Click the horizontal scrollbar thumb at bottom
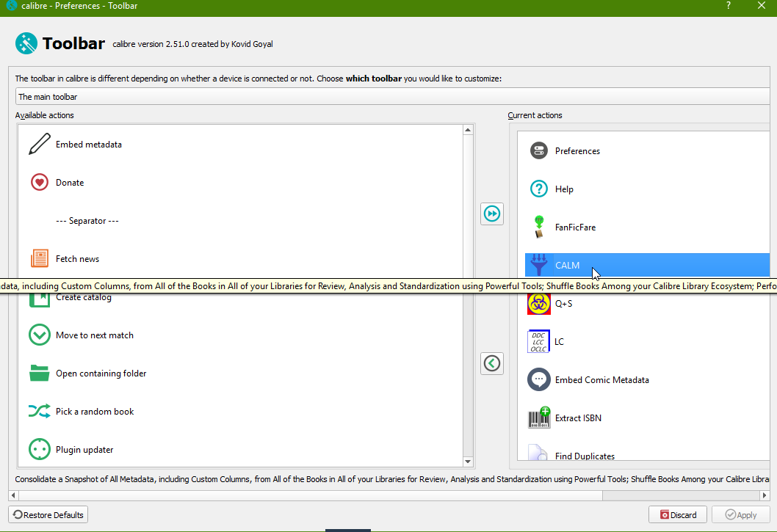 (310, 495)
